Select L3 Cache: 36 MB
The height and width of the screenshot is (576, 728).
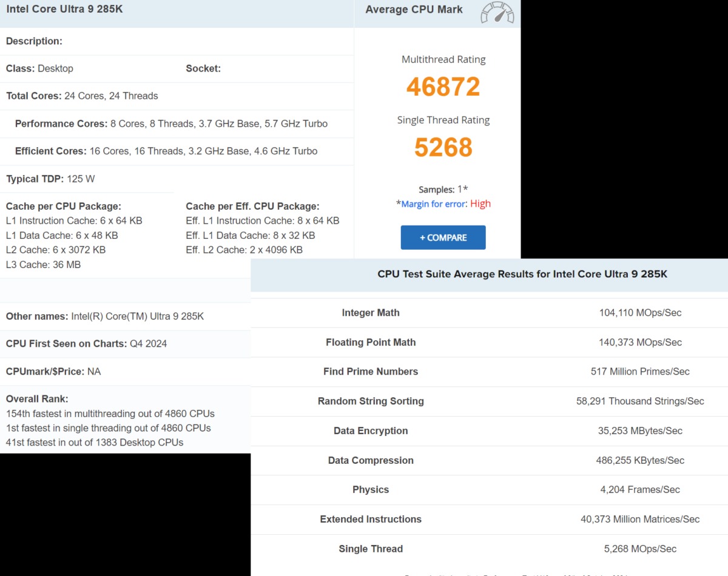tap(43, 264)
